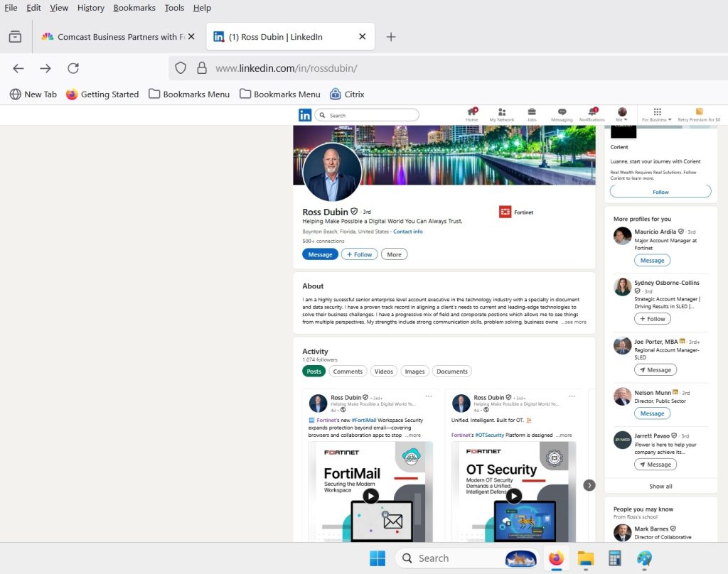This screenshot has height=574, width=728.
Task: Select the Documents activity filter
Action: (x=451, y=371)
